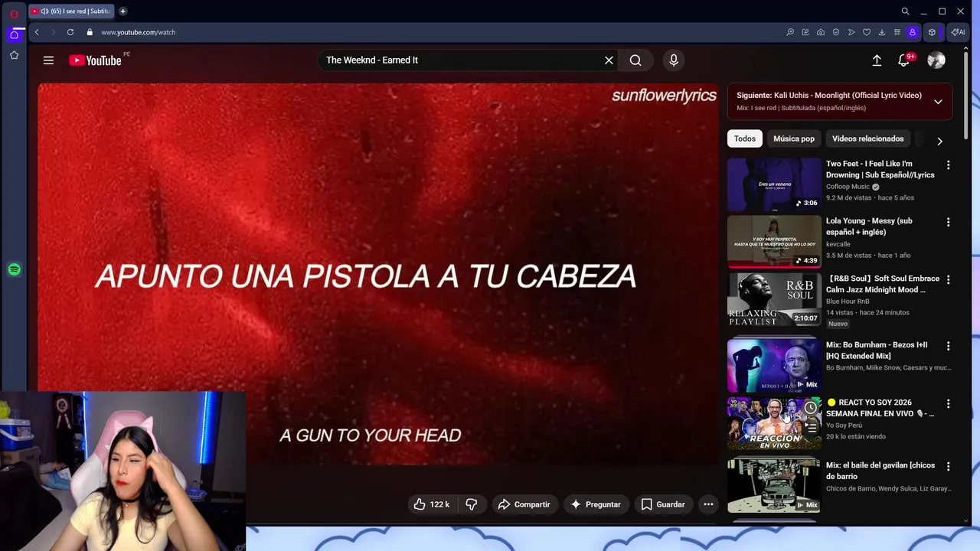The width and height of the screenshot is (980, 551).
Task: Open options menu for Two Feet video
Action: click(948, 165)
